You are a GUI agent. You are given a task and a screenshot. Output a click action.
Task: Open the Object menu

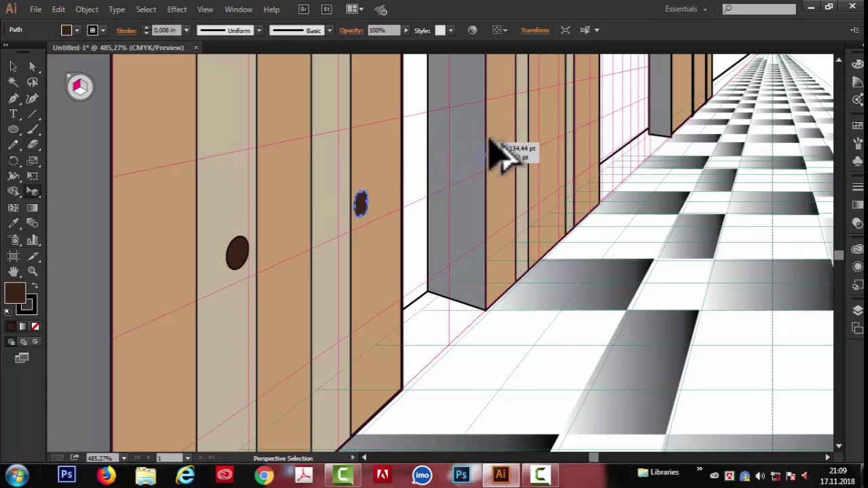pyautogui.click(x=87, y=9)
